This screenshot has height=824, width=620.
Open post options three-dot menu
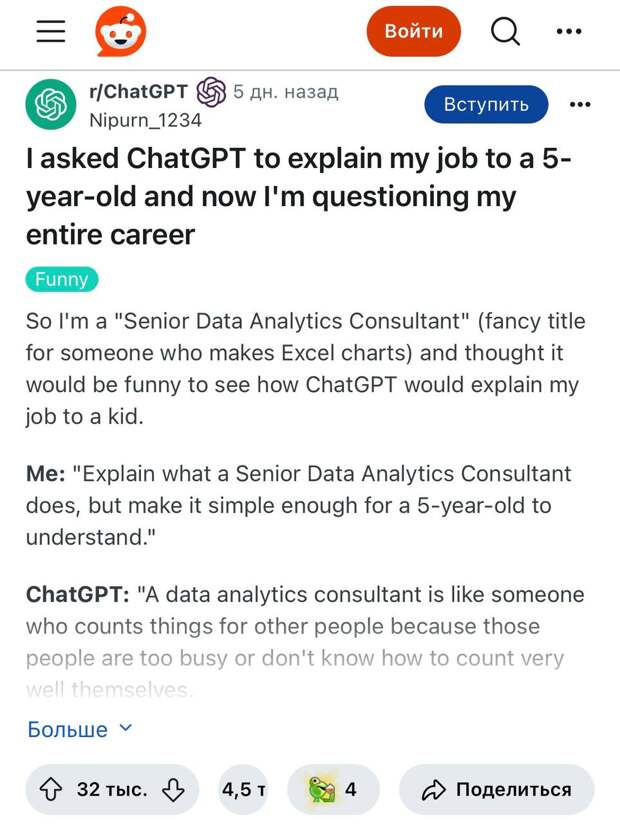pyautogui.click(x=580, y=105)
